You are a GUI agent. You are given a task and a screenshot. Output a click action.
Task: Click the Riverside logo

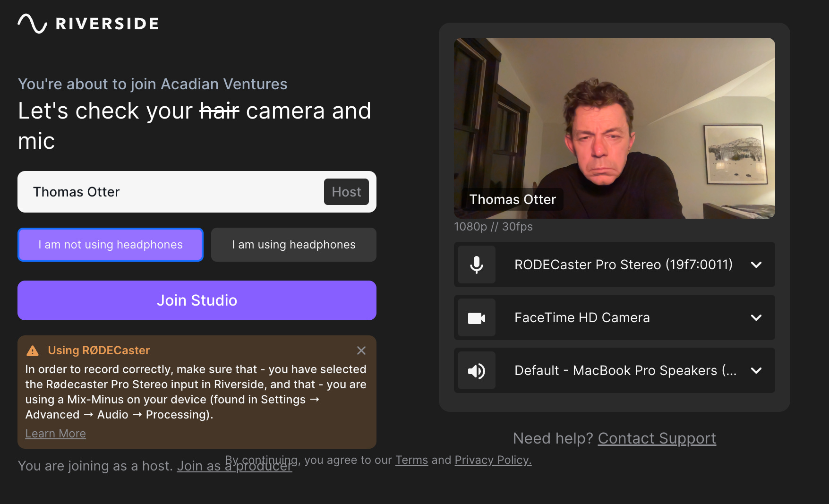pos(88,24)
